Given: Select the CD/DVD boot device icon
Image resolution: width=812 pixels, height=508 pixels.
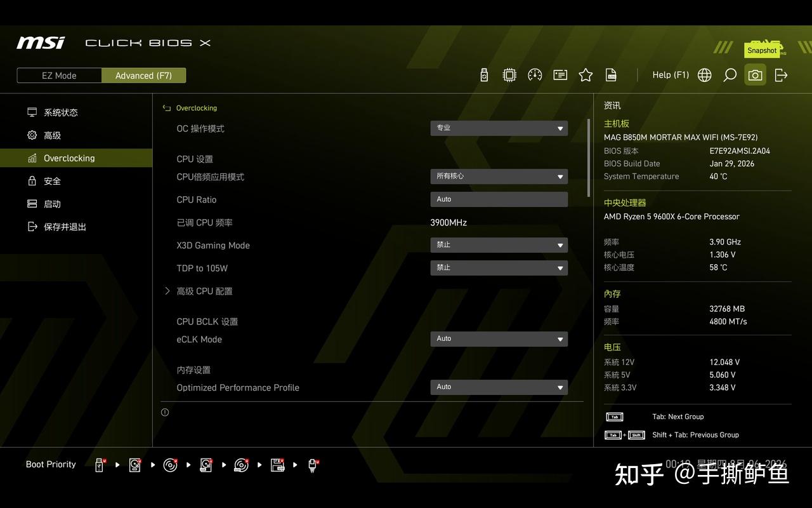Looking at the screenshot, I should [x=170, y=465].
